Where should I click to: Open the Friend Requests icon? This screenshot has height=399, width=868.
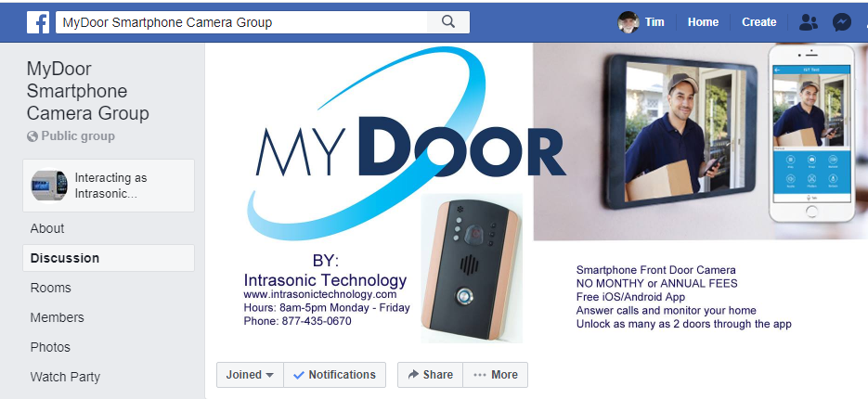coord(809,22)
